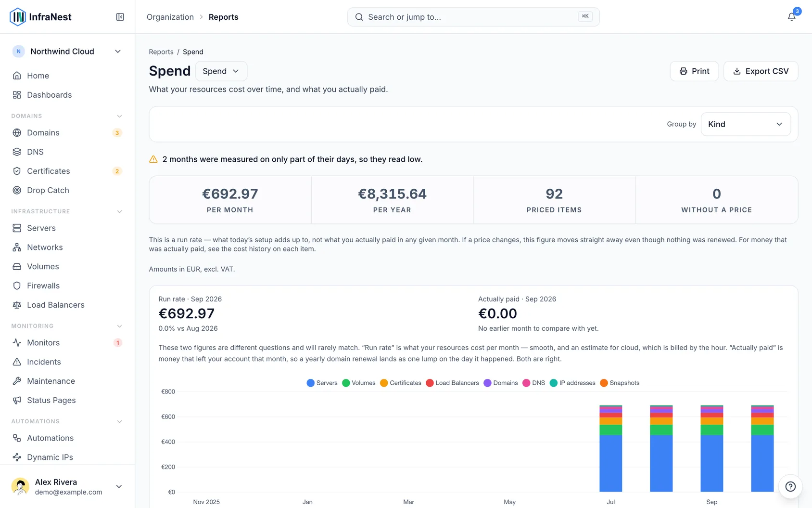Viewport: 812px width, 508px height.
Task: Click the Networks topology icon
Action: tap(17, 247)
